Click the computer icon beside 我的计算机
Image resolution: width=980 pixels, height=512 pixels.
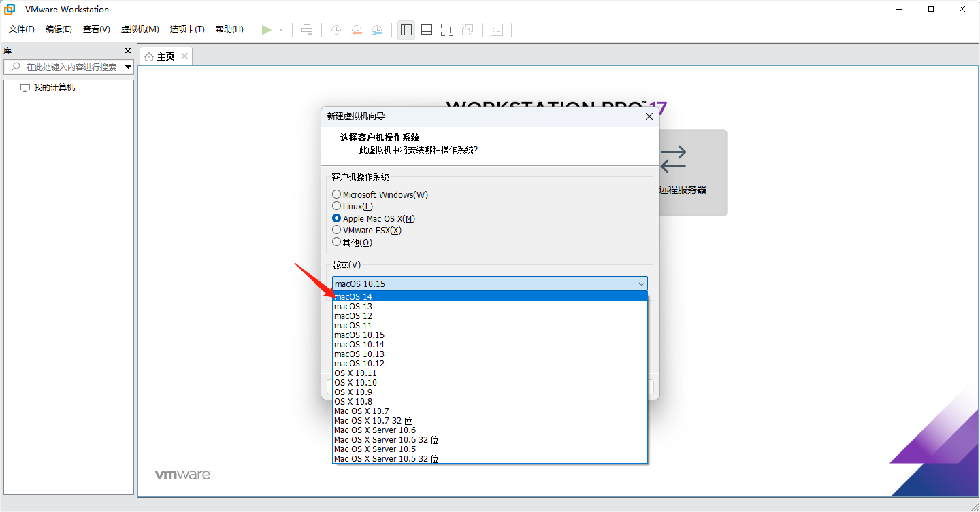click(25, 88)
